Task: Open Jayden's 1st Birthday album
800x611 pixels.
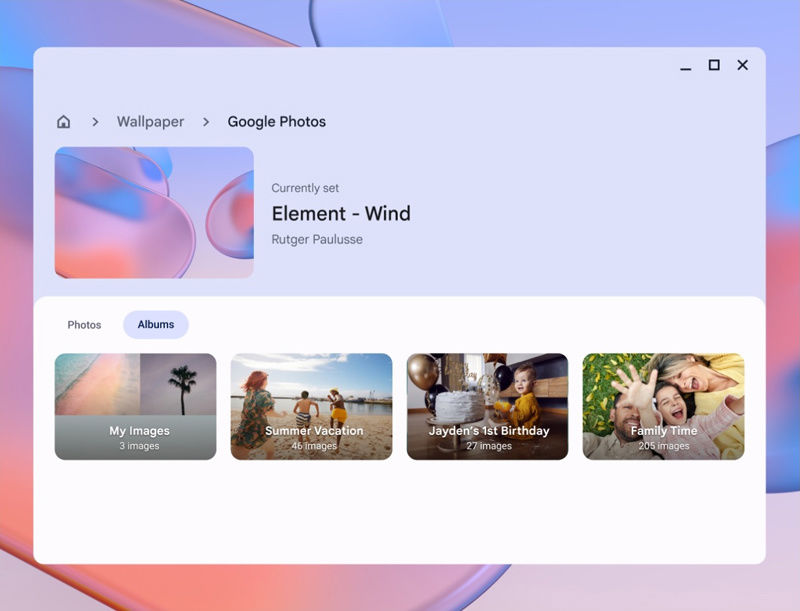Action: 487,406
